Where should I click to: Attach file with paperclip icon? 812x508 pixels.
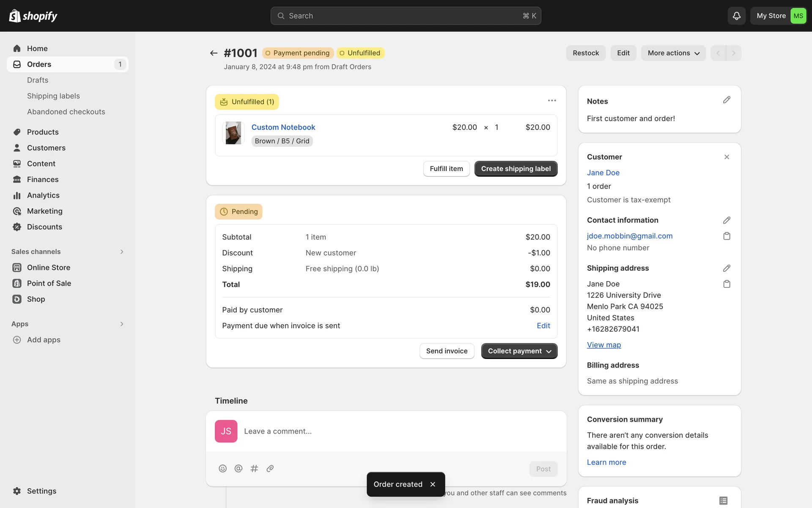coord(270,468)
